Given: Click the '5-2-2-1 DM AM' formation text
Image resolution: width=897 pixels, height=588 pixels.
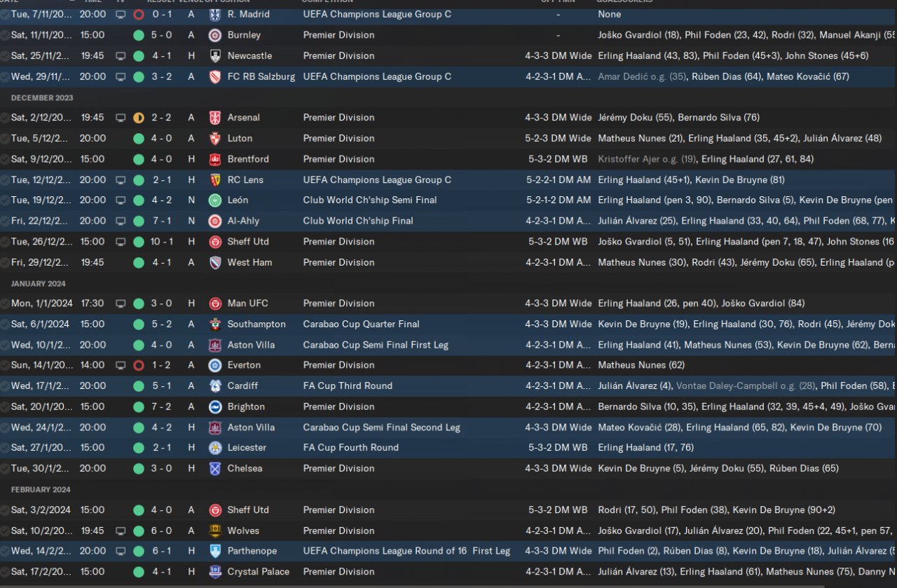Looking at the screenshot, I should click(x=559, y=180).
